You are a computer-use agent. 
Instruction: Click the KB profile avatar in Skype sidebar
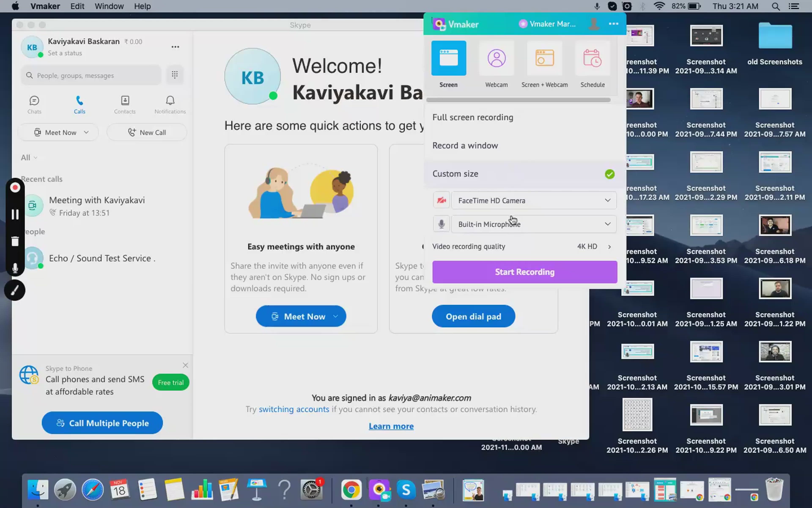pyautogui.click(x=32, y=47)
